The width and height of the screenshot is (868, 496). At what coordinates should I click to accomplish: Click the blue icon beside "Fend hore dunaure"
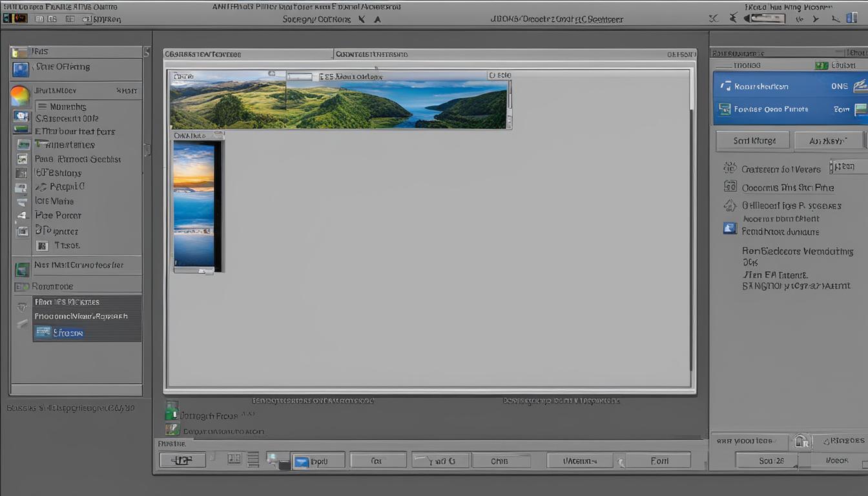(x=730, y=228)
